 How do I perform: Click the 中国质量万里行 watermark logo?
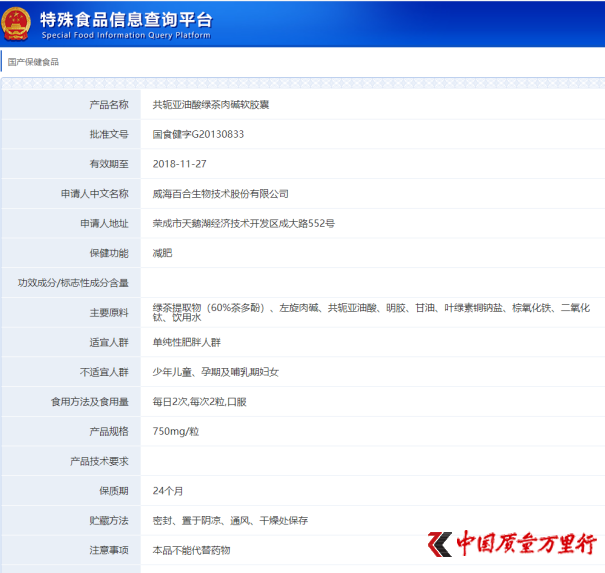point(512,544)
